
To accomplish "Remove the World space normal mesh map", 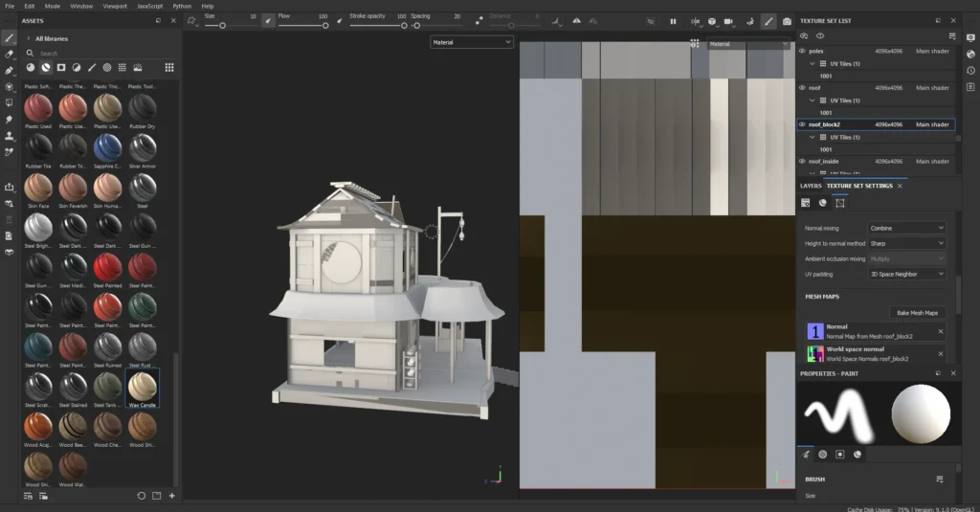I will 941,354.
